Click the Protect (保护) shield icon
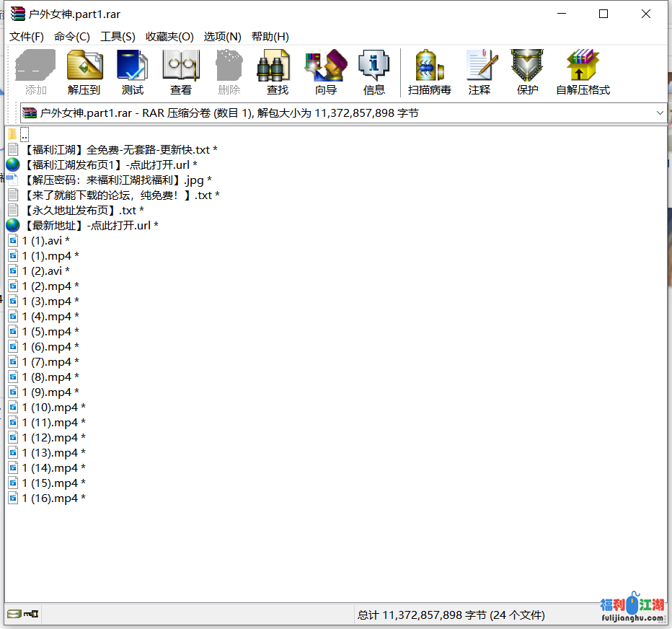Image resolution: width=672 pixels, height=629 pixels. [527, 72]
